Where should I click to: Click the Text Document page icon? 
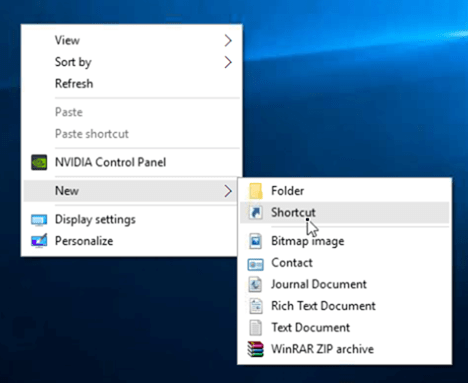(256, 328)
